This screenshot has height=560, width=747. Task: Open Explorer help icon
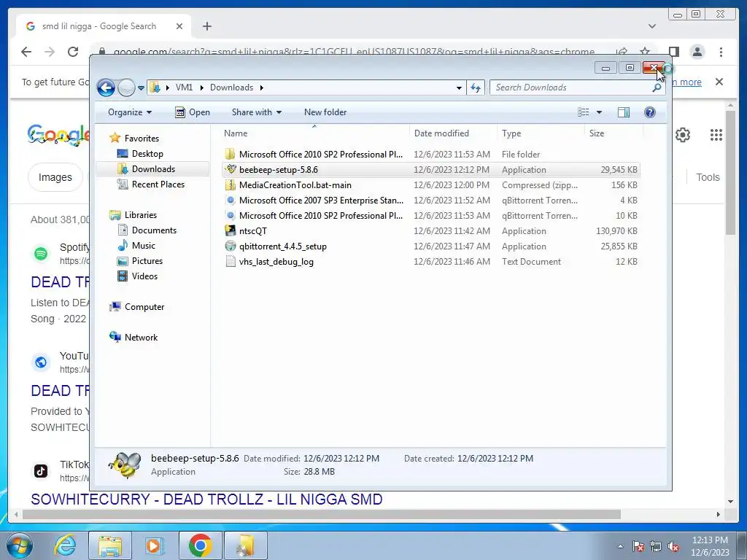tap(649, 112)
